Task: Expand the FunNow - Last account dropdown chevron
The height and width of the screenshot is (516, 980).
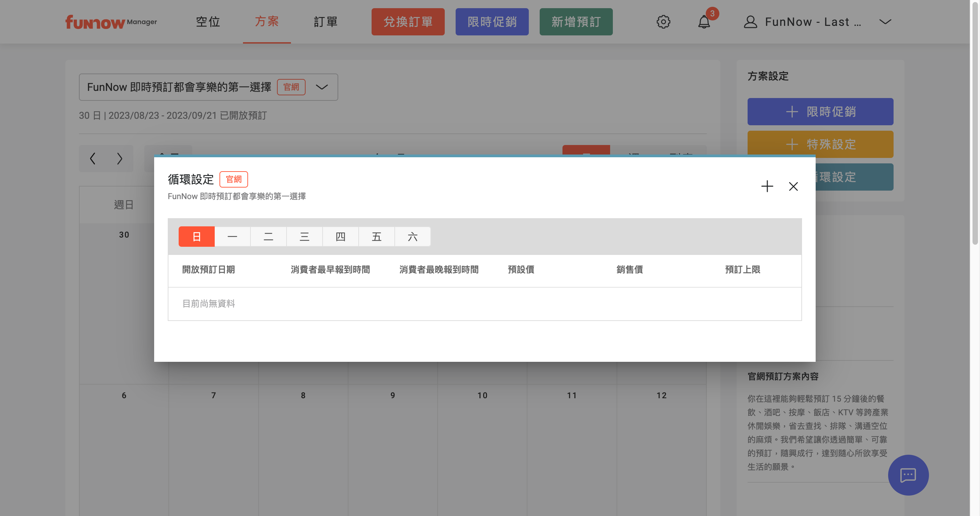Action: (x=885, y=22)
